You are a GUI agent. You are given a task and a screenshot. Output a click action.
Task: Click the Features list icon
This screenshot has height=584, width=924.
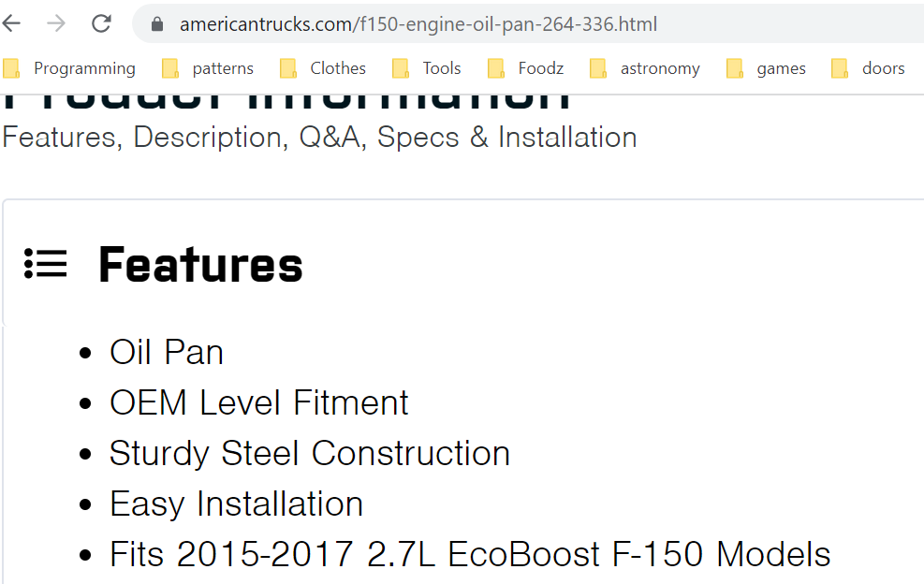[x=45, y=263]
